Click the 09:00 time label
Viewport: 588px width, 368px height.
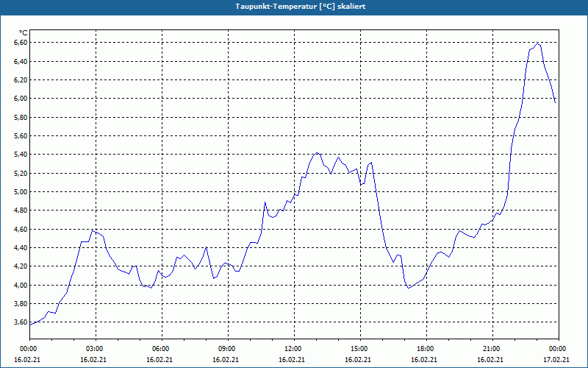pos(228,349)
